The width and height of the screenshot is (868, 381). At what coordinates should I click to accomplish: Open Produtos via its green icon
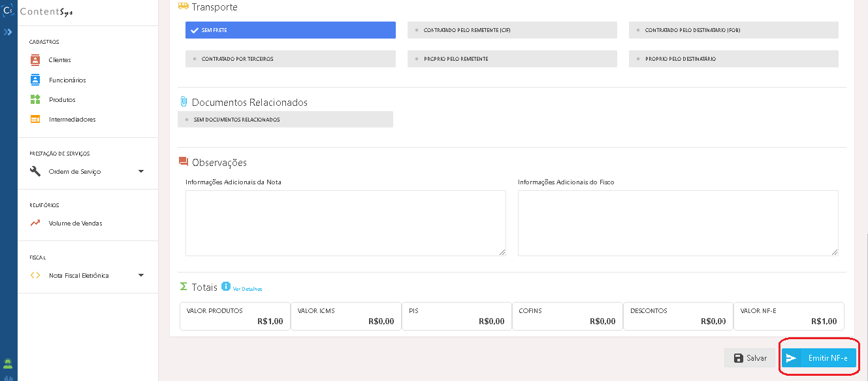(x=35, y=100)
